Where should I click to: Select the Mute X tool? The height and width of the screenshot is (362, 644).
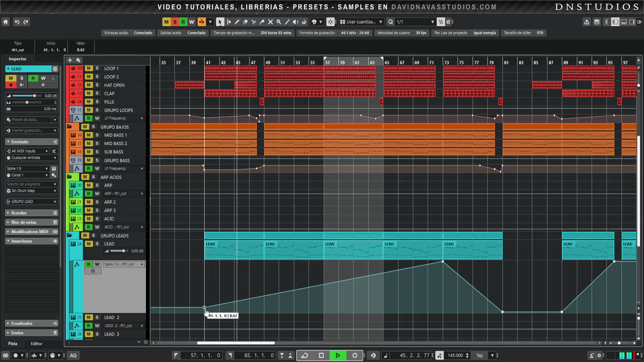270,22
